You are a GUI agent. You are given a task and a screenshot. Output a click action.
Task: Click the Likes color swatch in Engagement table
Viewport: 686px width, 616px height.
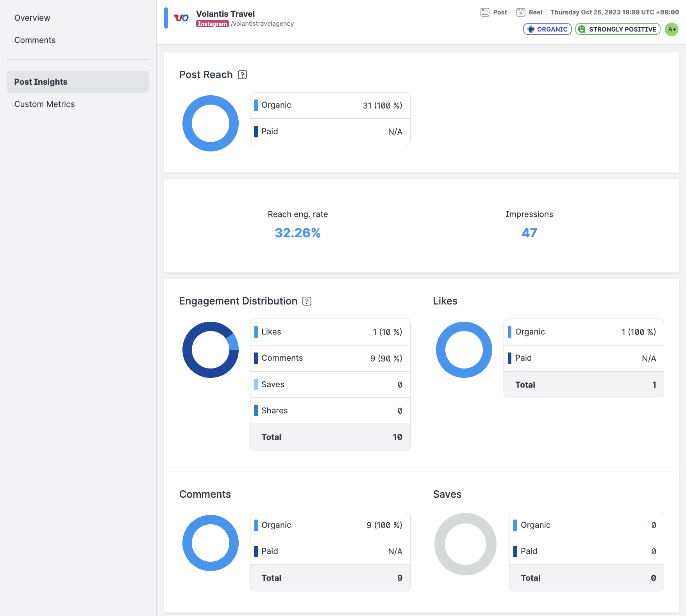[x=256, y=332]
